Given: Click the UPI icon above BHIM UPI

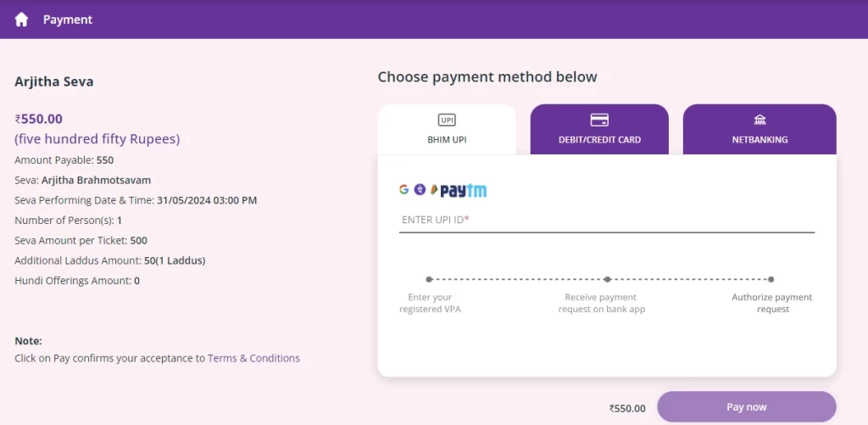Looking at the screenshot, I should click(447, 120).
